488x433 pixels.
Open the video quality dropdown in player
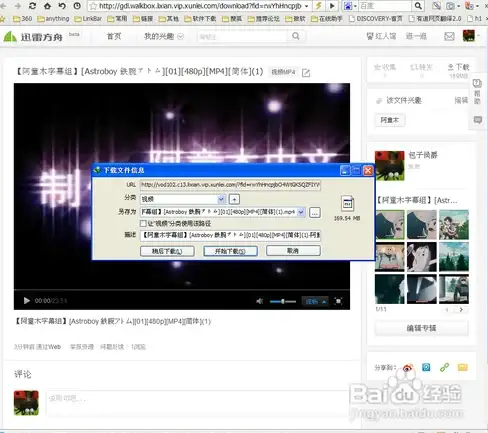click(315, 301)
